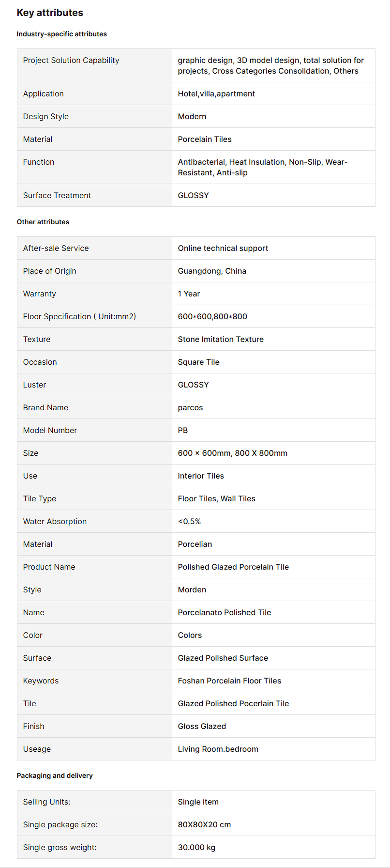Click the Surface Treatment row label
Screen dimensions: 390x868
[x=57, y=195]
